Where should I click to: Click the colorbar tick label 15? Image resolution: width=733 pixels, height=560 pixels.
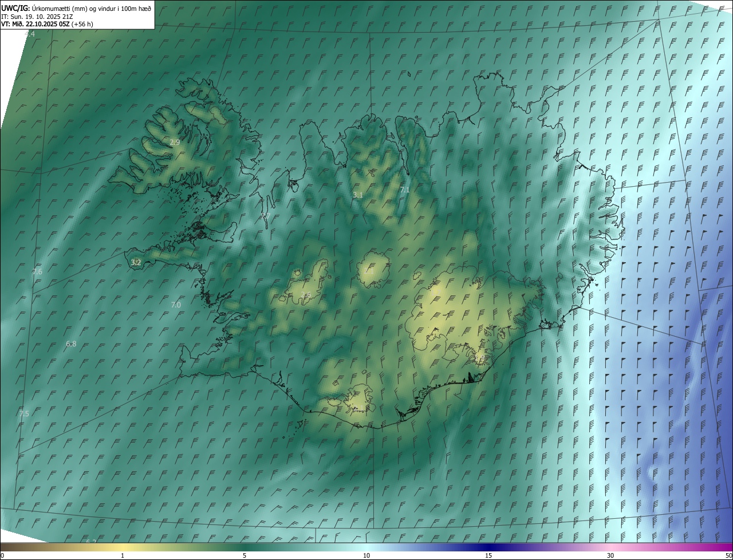(488, 555)
